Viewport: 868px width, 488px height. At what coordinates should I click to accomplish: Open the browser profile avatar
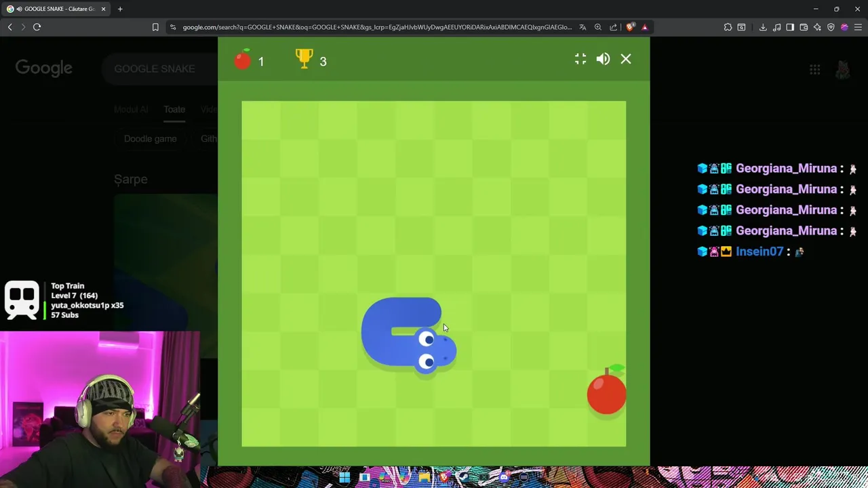(x=844, y=27)
